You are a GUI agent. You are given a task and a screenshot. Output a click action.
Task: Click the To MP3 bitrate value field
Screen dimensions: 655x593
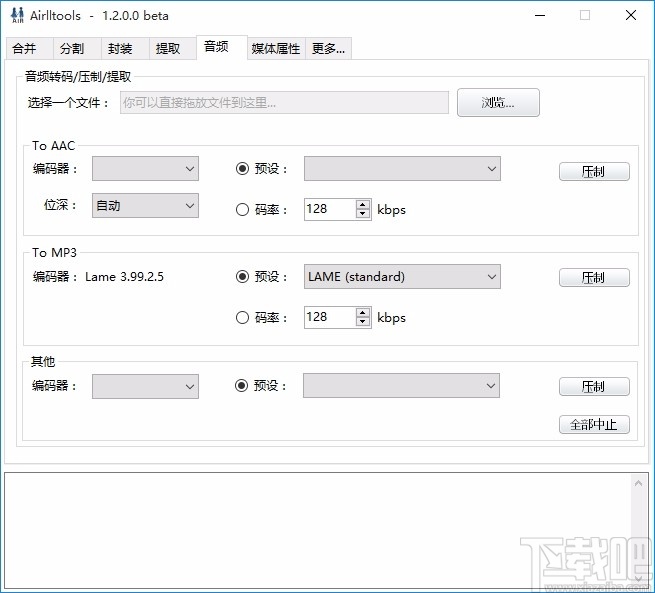[330, 317]
